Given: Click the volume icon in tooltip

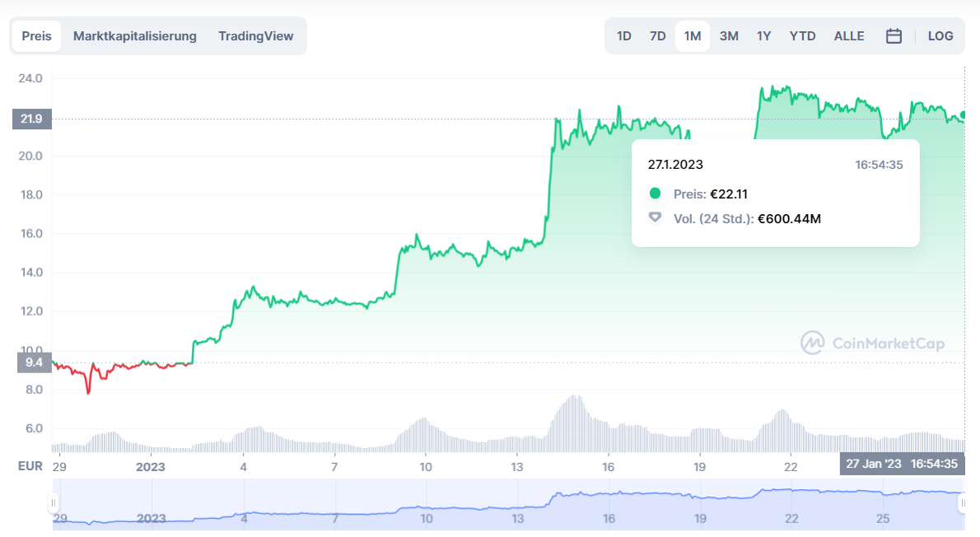Looking at the screenshot, I should 655,217.
